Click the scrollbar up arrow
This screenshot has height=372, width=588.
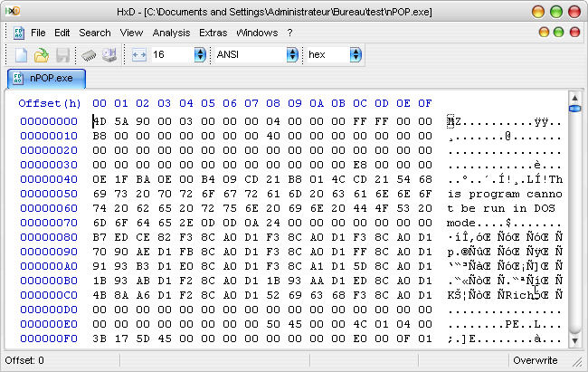(574, 98)
